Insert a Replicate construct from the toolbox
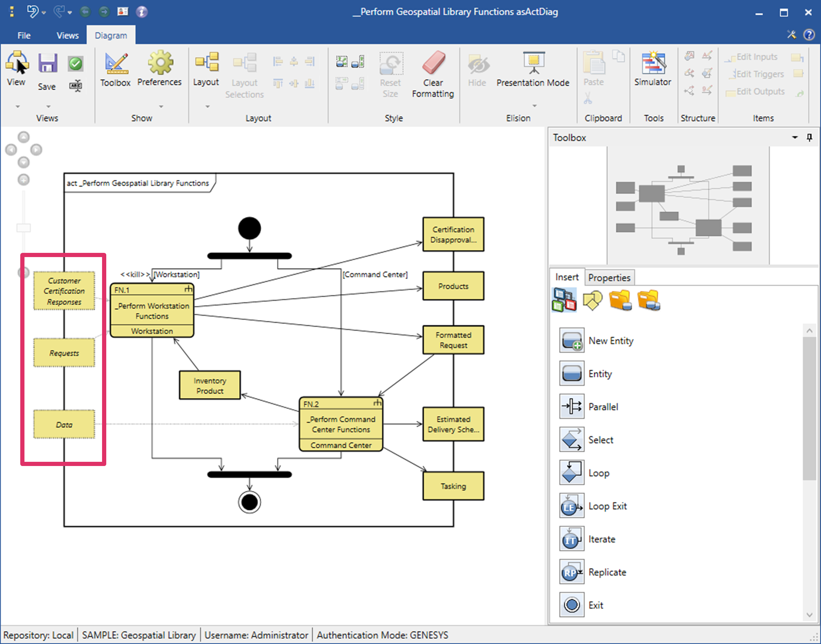The width and height of the screenshot is (821, 644). point(571,572)
